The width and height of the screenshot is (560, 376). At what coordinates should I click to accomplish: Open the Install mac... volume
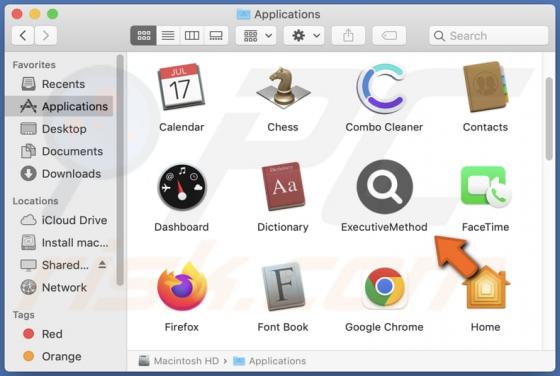tap(59, 243)
